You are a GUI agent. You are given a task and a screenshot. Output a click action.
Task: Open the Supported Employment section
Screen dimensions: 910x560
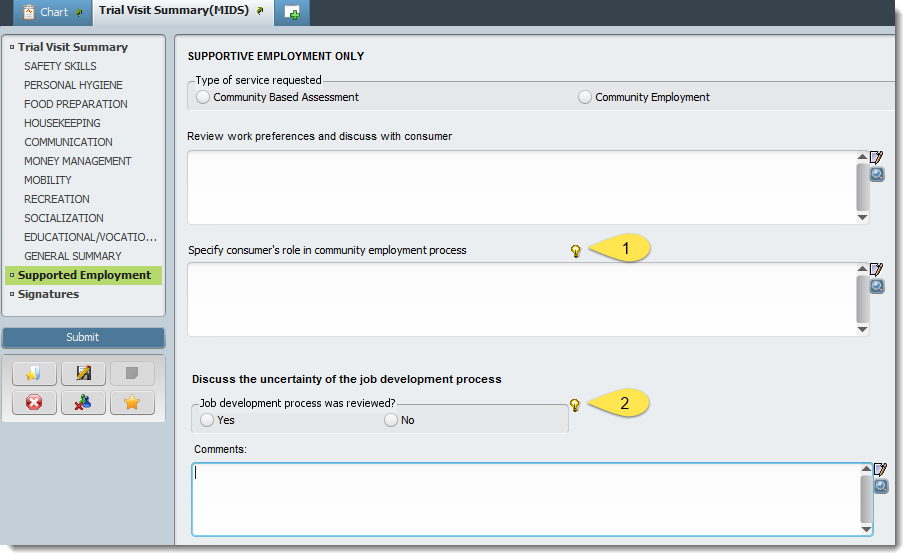pyautogui.click(x=84, y=275)
